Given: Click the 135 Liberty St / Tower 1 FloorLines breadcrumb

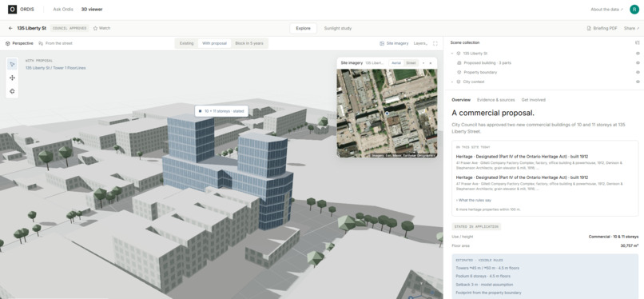Looking at the screenshot, I should [56, 68].
